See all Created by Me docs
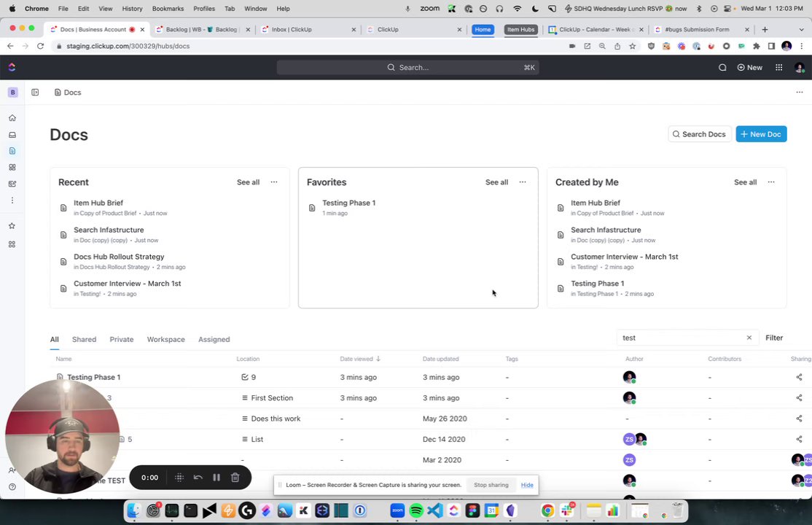The height and width of the screenshot is (525, 812). coord(745,182)
